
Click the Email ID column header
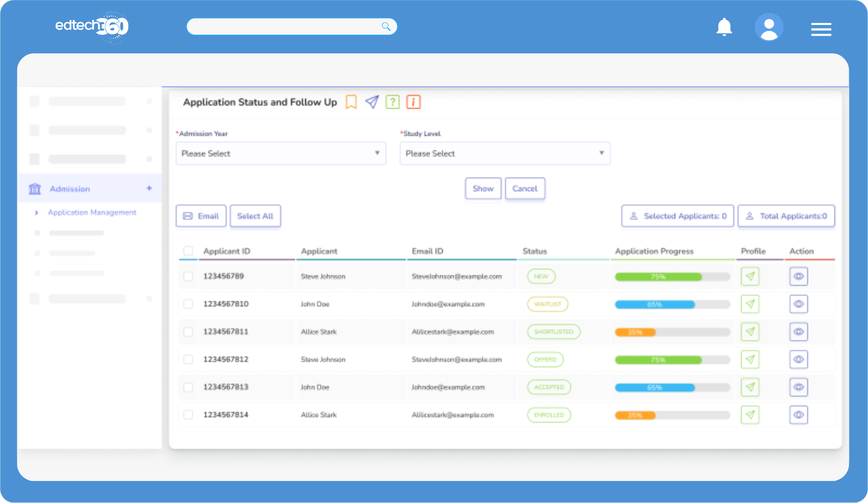tap(427, 251)
